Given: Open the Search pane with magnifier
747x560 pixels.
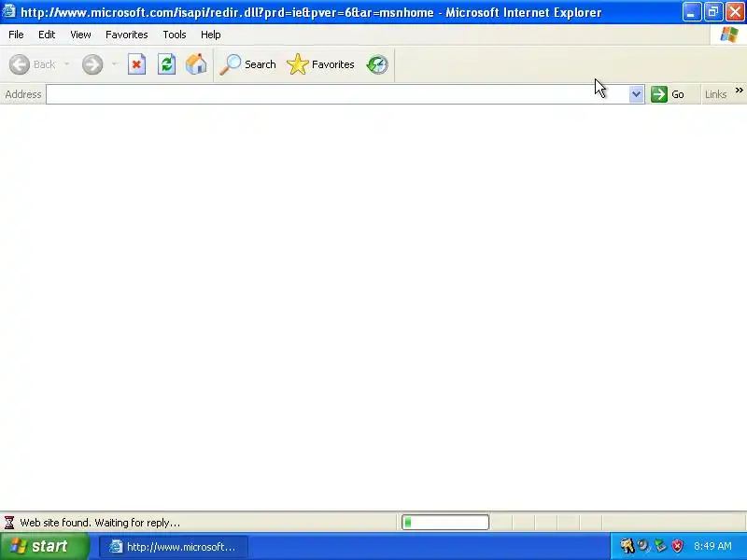Looking at the screenshot, I should (x=247, y=64).
